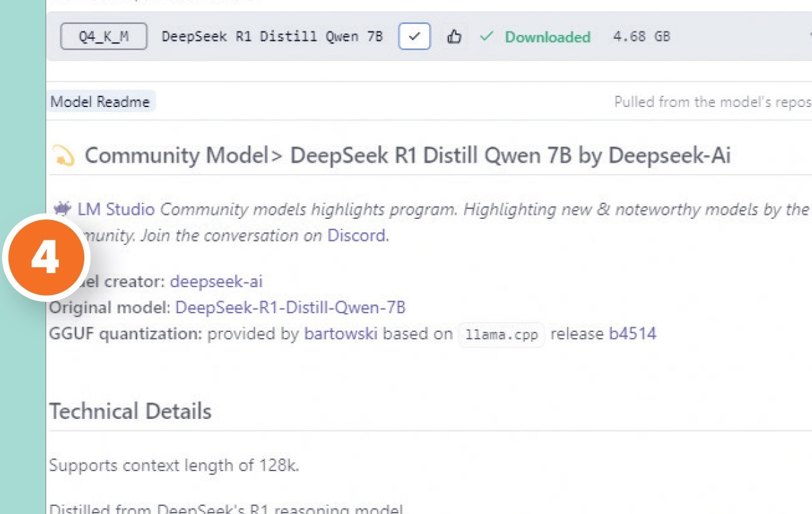The height and width of the screenshot is (514, 812).
Task: Select the Q4_K_M quantization badge
Action: click(104, 37)
